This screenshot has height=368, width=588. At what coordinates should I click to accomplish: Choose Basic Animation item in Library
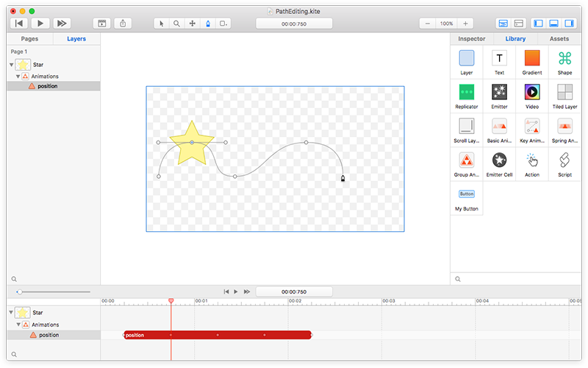(x=499, y=130)
